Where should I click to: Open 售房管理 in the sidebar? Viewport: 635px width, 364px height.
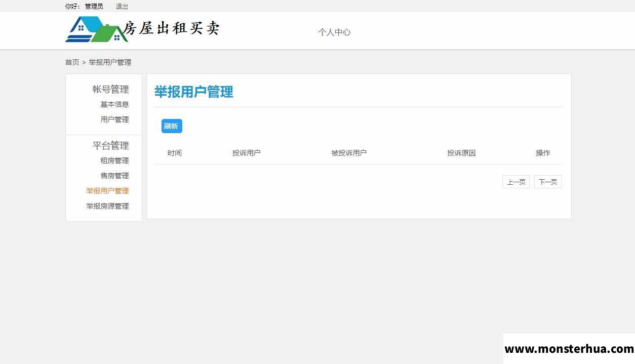point(114,176)
